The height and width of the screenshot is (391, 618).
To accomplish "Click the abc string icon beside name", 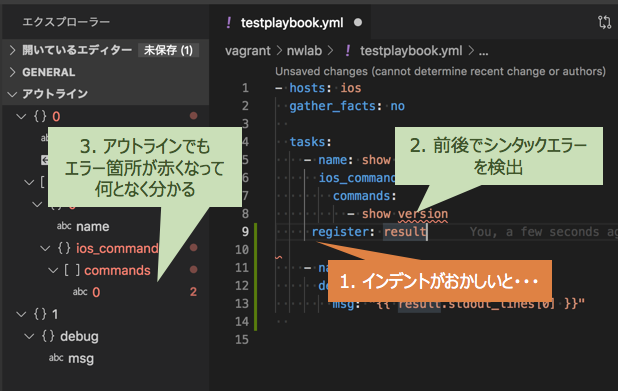I will 64,226.
